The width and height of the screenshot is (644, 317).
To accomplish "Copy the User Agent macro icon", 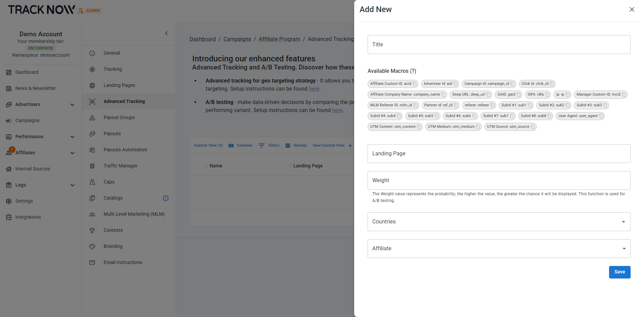I will [x=601, y=116].
